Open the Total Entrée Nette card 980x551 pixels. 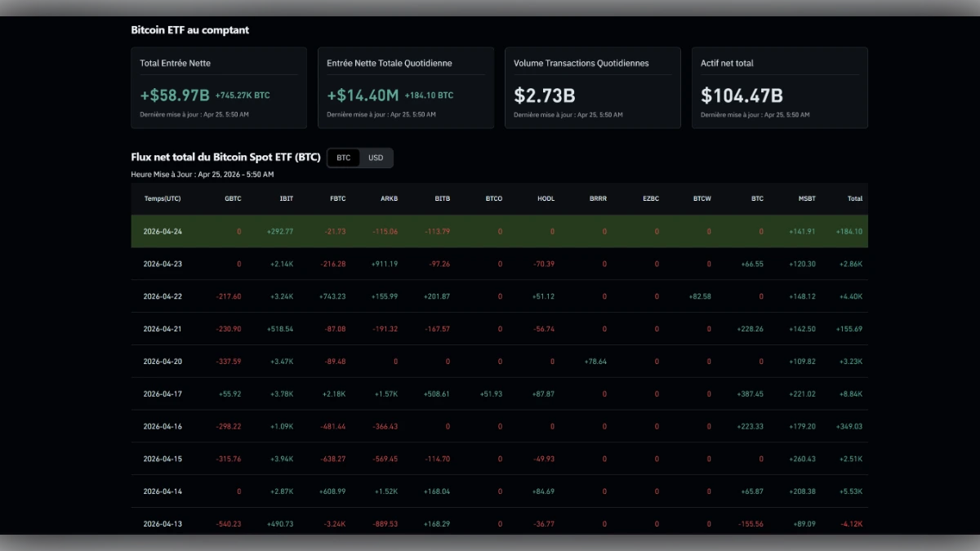coord(219,87)
